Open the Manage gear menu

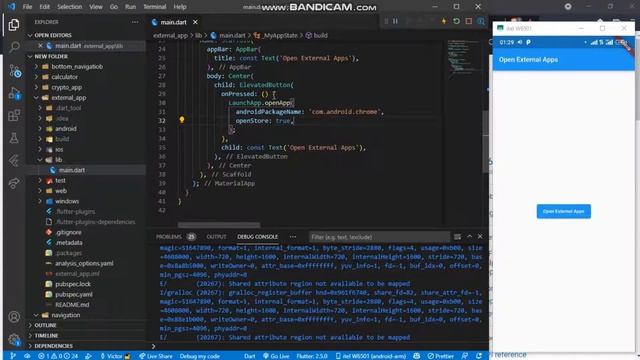(x=14, y=339)
